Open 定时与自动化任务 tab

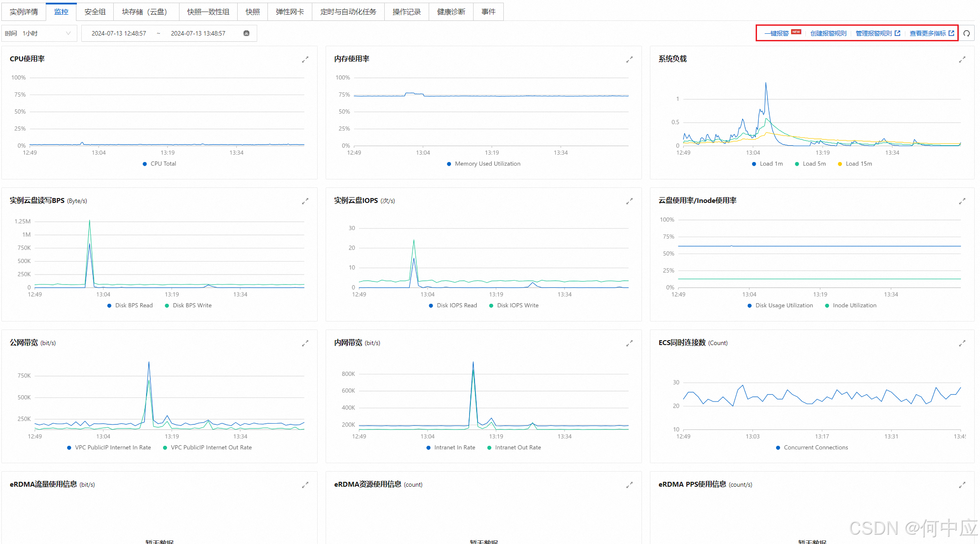348,12
